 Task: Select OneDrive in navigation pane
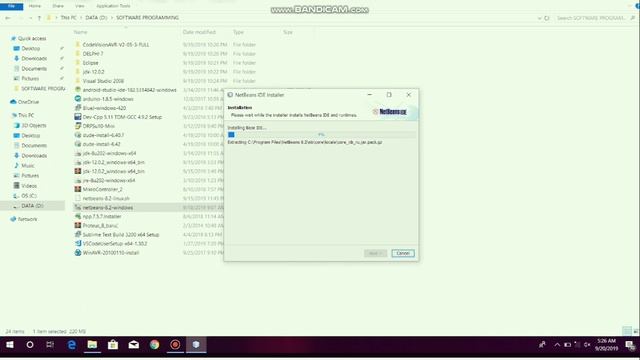[28, 102]
